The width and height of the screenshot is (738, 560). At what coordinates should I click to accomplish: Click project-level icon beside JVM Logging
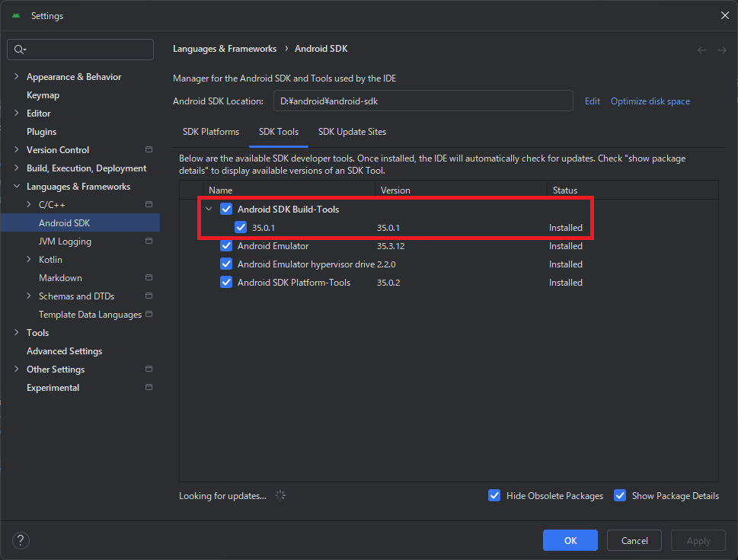149,242
